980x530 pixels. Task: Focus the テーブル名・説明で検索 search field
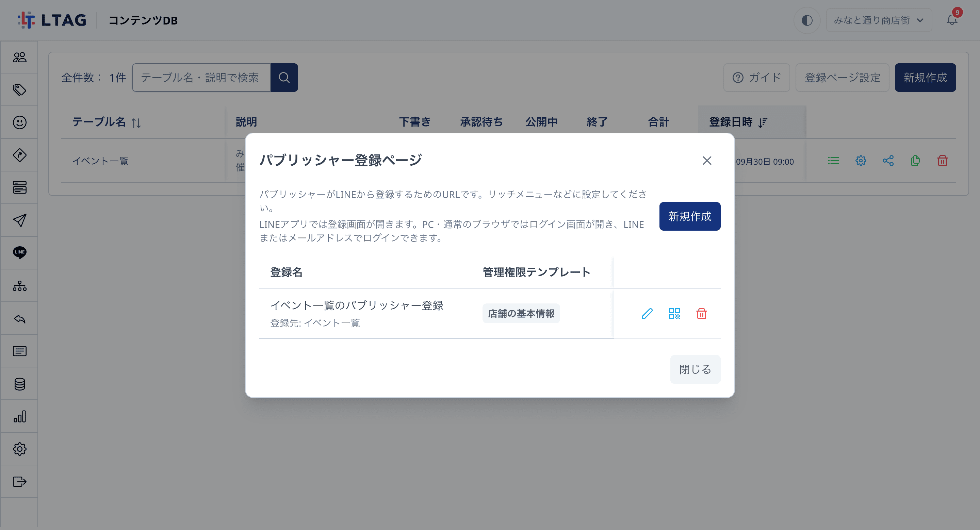click(x=201, y=78)
